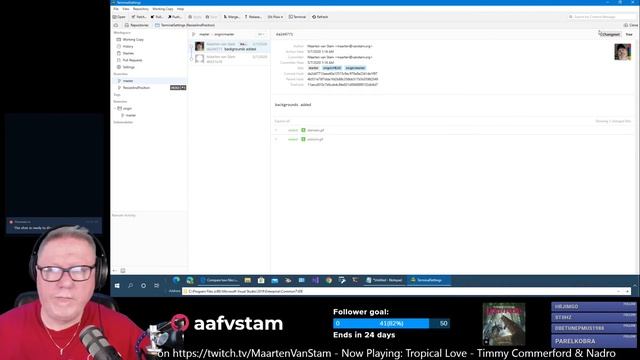Open the Git Flow dropdown

point(275,17)
